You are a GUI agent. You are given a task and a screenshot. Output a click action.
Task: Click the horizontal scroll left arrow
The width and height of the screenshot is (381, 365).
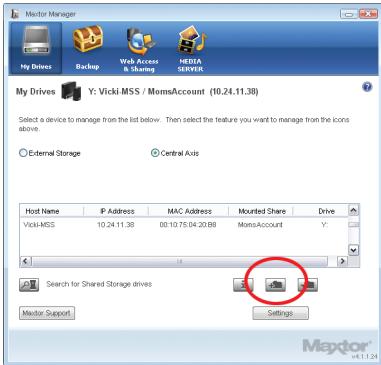[26, 261]
